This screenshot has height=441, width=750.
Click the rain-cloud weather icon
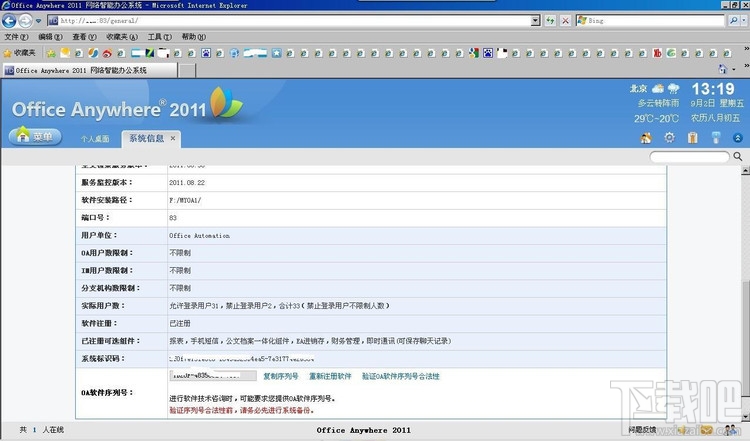(673, 88)
